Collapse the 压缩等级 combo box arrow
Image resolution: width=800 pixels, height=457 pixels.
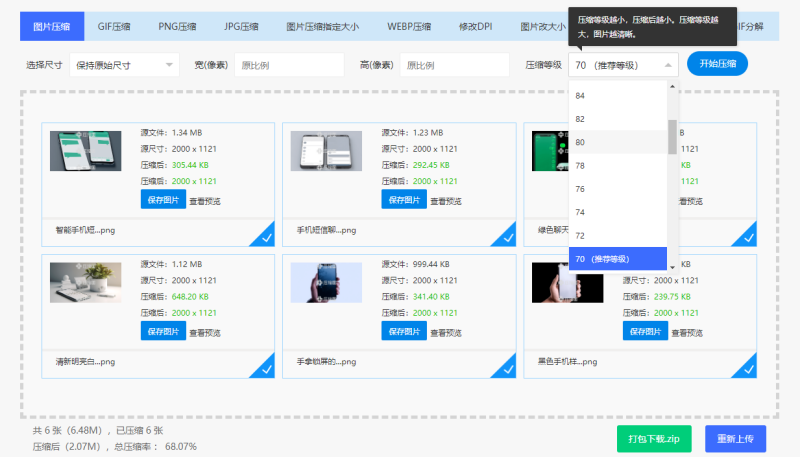click(x=668, y=65)
